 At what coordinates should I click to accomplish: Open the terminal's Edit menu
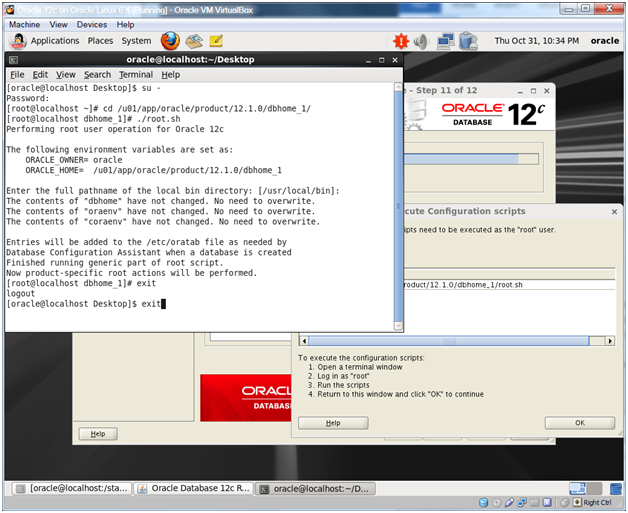pos(40,74)
